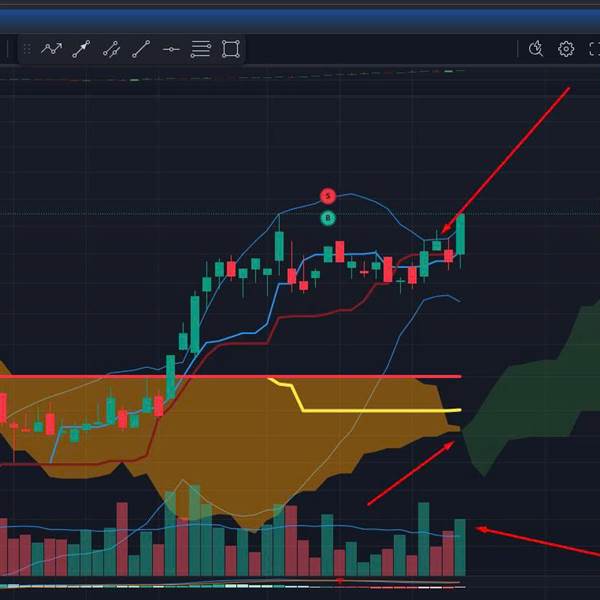Open chart settings gear

pyautogui.click(x=566, y=49)
